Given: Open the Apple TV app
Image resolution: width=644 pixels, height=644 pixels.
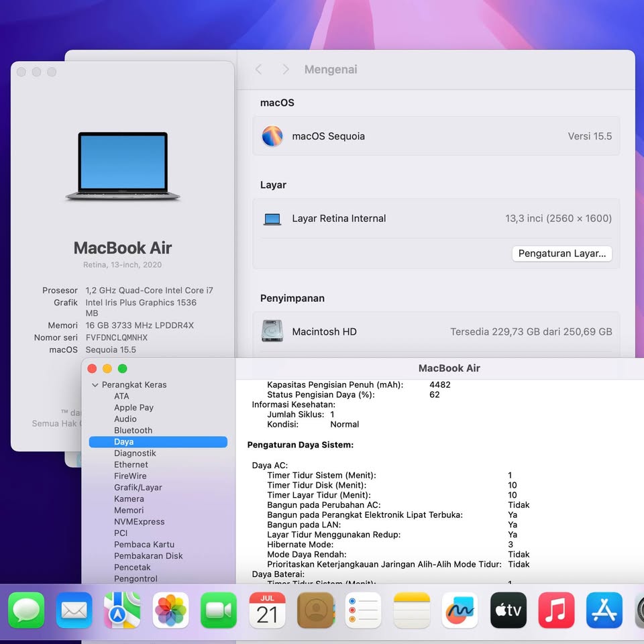Looking at the screenshot, I should [508, 610].
